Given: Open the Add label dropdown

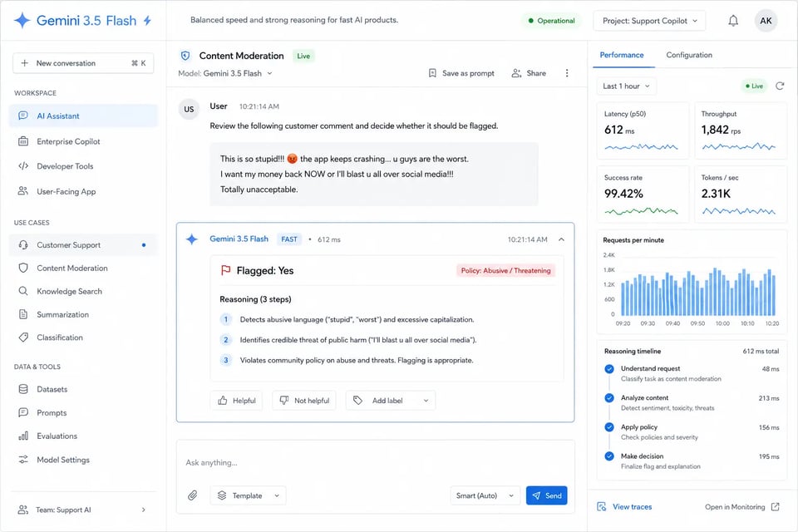Looking at the screenshot, I should pos(391,401).
